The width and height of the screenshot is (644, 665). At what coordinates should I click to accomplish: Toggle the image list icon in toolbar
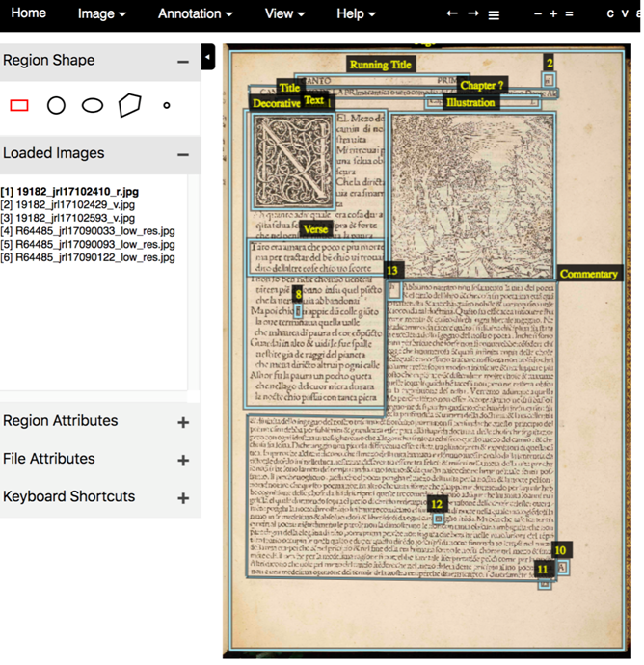494,14
